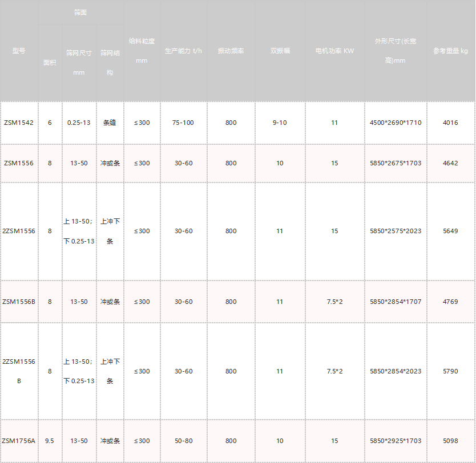The width and height of the screenshot is (476, 463).
Task: Click the weight value 5790
Action: click(x=450, y=371)
